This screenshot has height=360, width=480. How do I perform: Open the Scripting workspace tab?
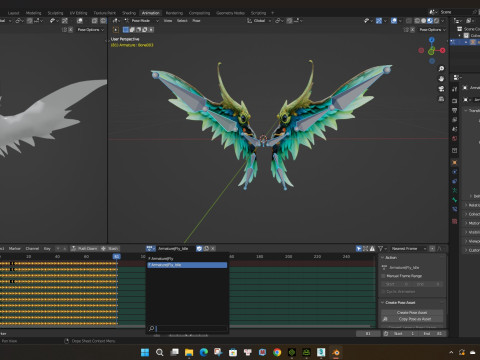[x=258, y=13]
